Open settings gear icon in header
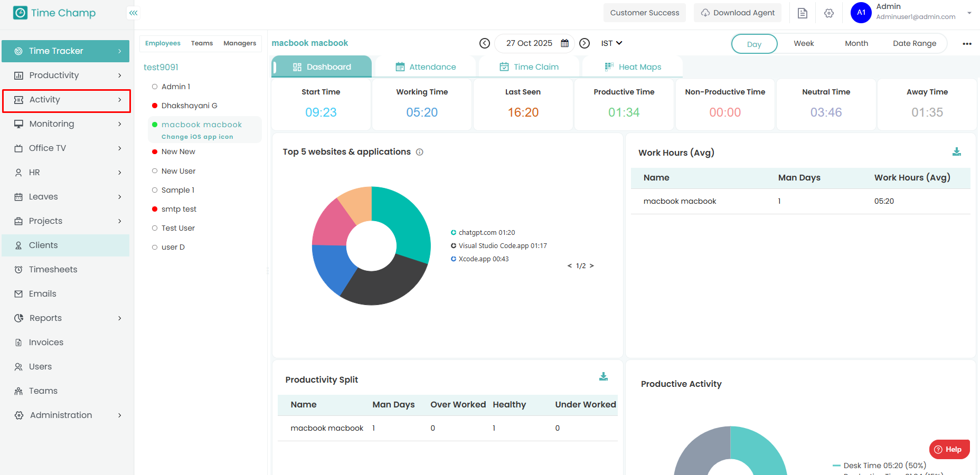The image size is (980, 475). click(828, 13)
